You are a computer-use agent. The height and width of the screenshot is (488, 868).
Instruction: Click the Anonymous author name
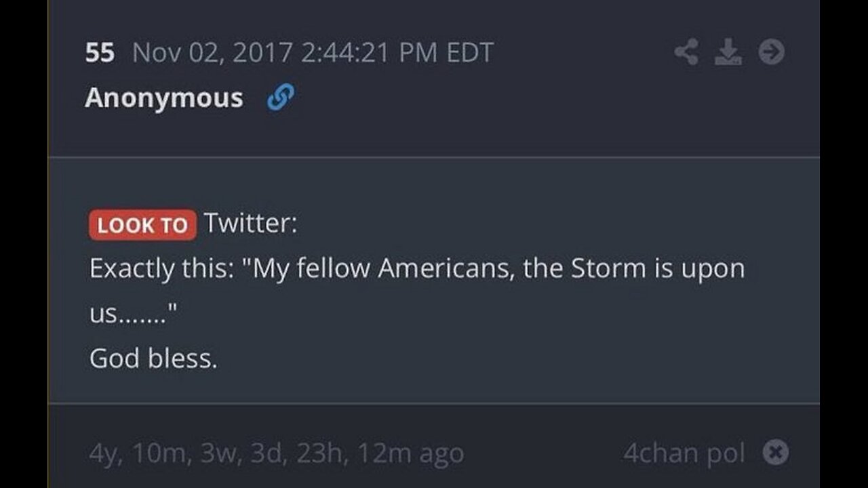(x=164, y=98)
